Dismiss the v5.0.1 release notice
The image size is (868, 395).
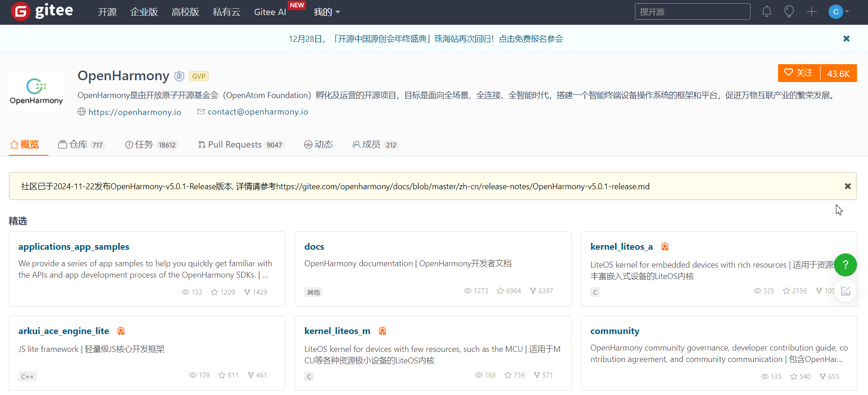click(848, 186)
